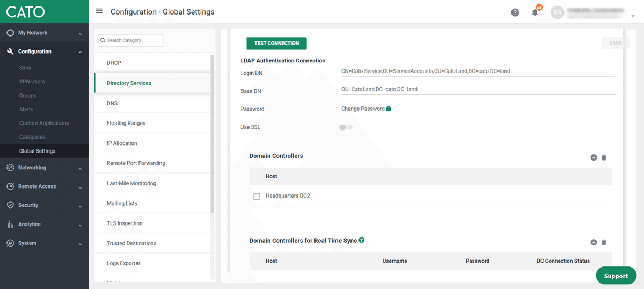Open the notifications bell icon
Screen dimensions: 644x289
535,12
